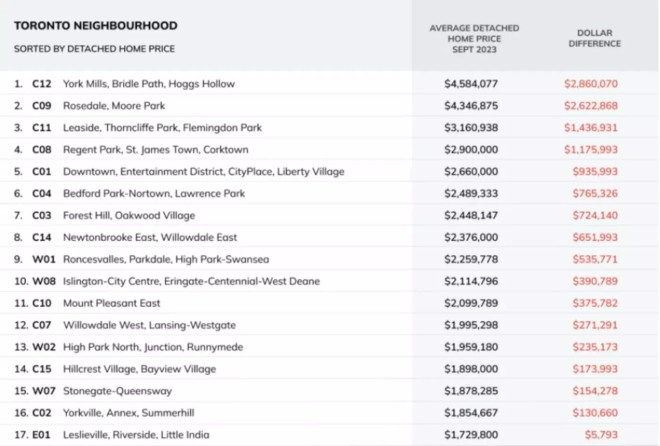Select 'Islington-City Centre, Eringate-Centennial-West Deane'

pos(192,281)
